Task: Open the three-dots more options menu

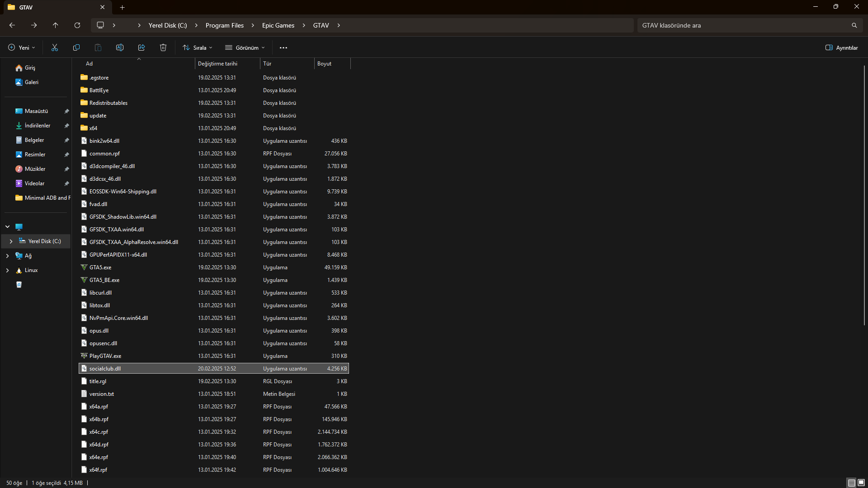Action: click(283, 47)
